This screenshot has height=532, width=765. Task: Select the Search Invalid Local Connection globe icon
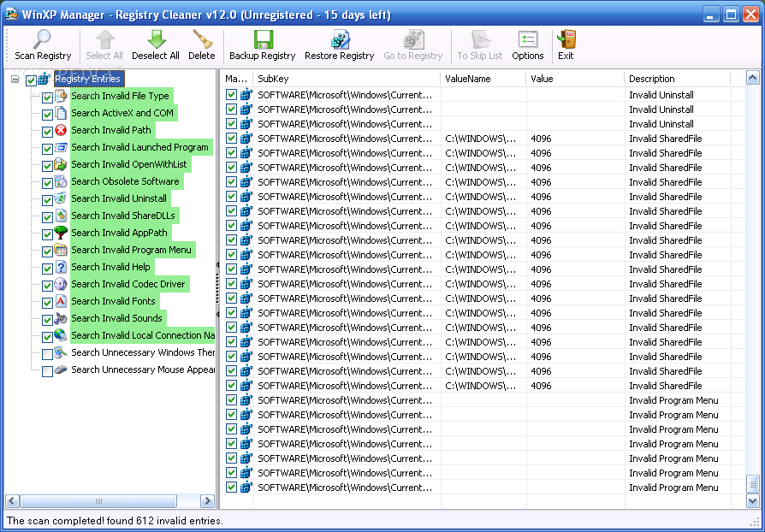[x=61, y=335]
